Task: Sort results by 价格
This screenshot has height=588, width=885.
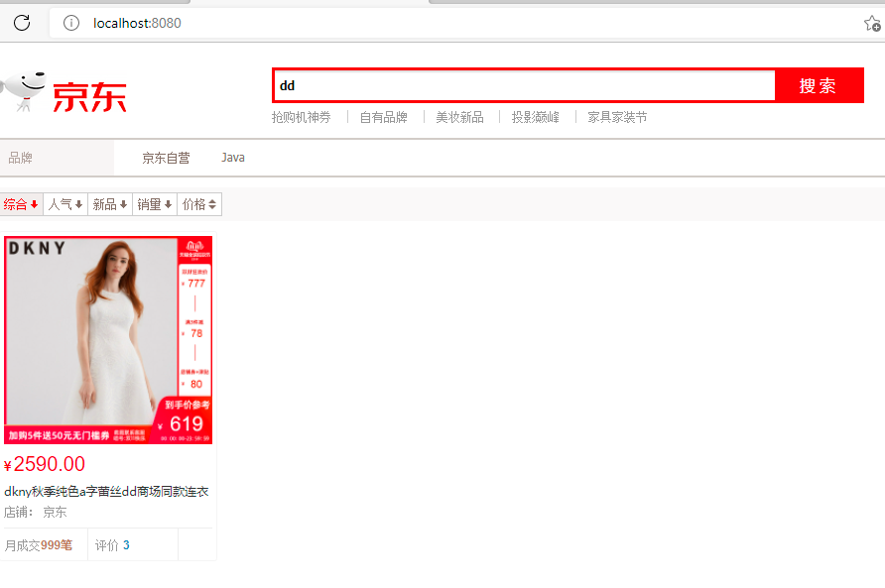Action: [199, 204]
